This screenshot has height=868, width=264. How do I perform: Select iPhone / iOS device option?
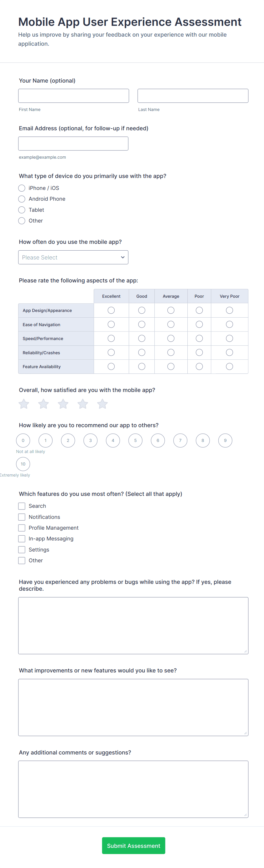click(x=22, y=188)
